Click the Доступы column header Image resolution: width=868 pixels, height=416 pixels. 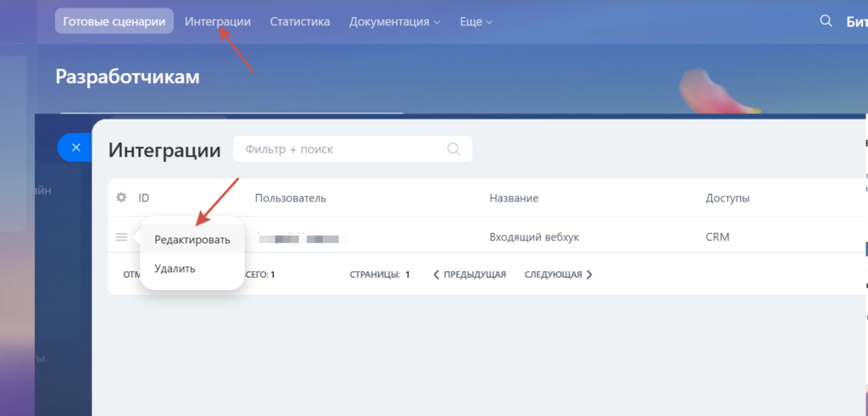(x=727, y=198)
